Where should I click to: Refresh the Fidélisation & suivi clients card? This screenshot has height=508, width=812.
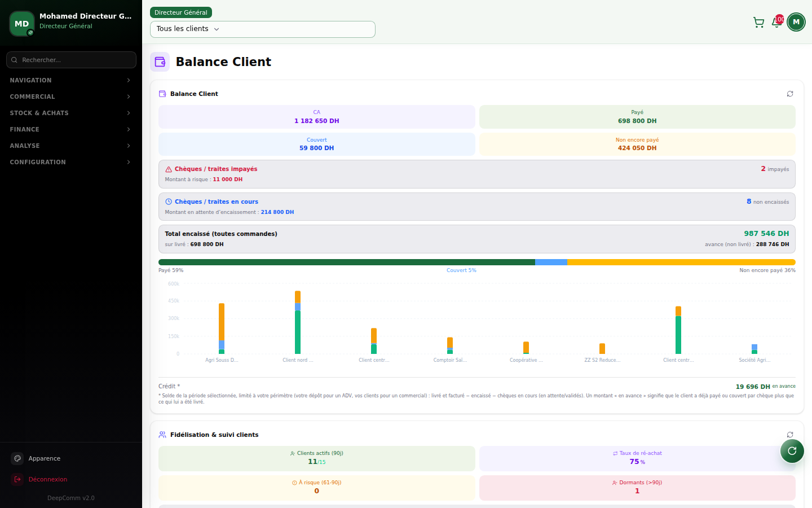point(790,435)
